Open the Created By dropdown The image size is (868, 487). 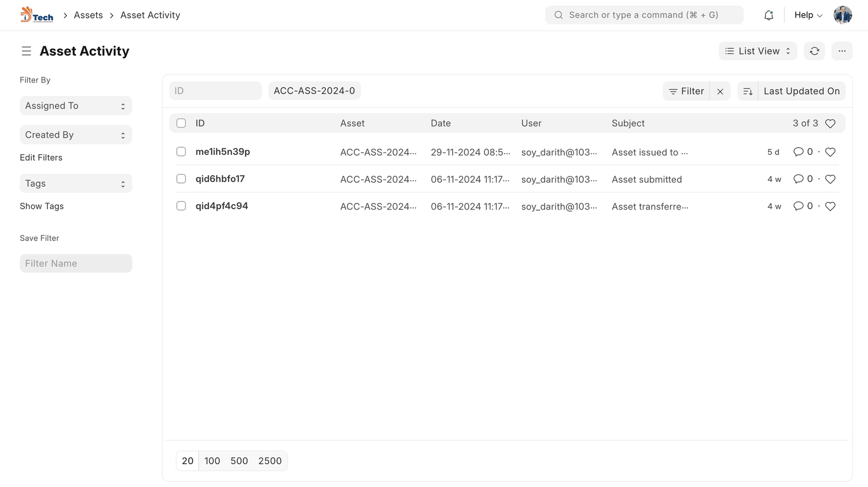(x=76, y=135)
